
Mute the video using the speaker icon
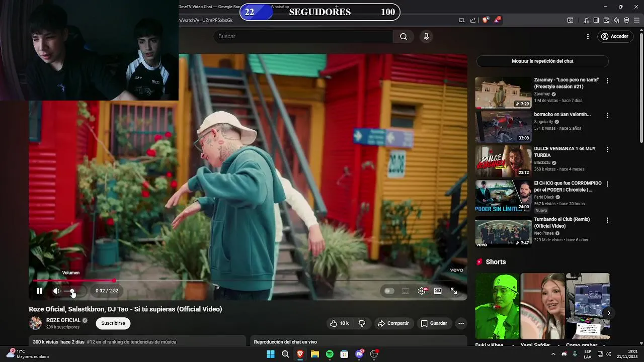coord(57,291)
